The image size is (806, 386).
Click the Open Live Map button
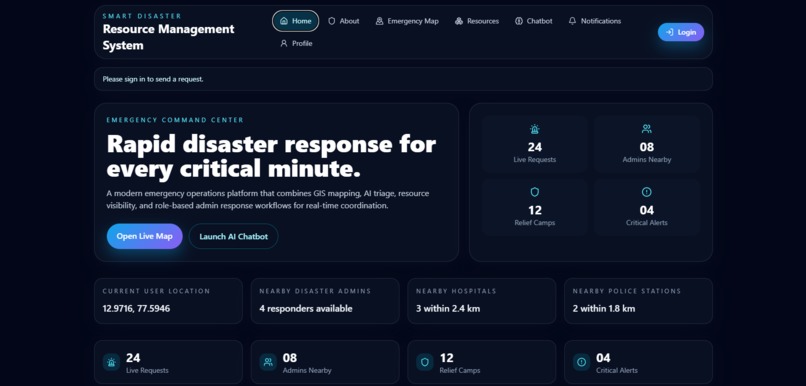pos(144,236)
